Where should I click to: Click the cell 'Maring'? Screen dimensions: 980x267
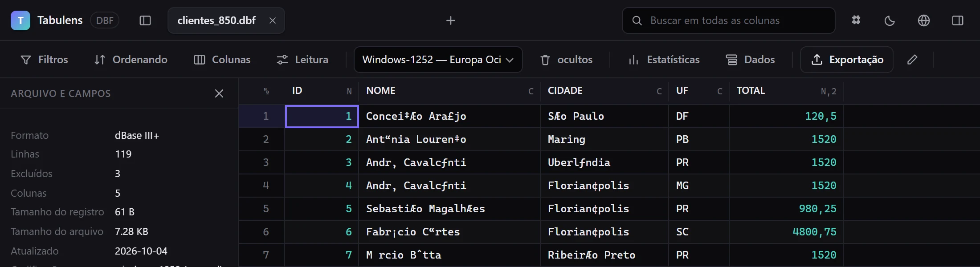(605, 139)
